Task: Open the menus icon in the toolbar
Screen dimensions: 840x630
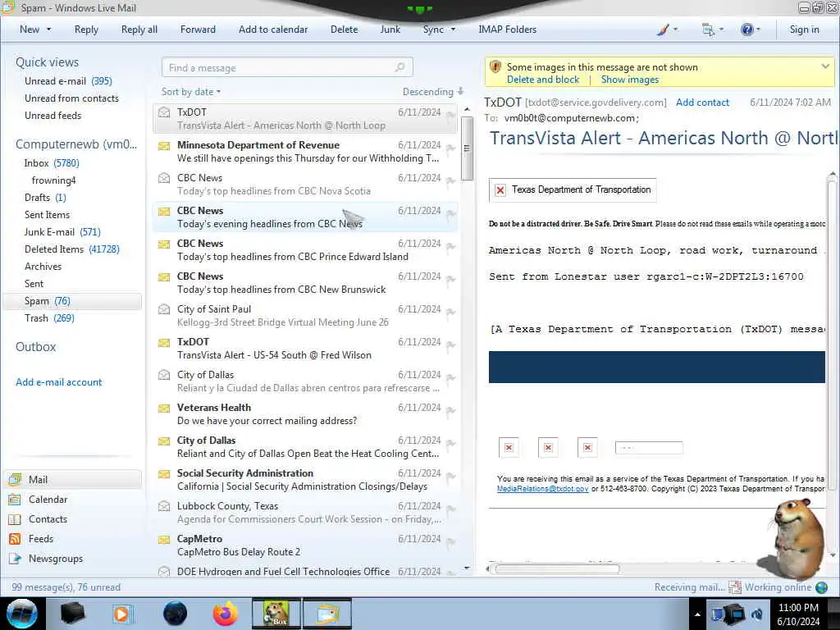Action: [x=708, y=30]
